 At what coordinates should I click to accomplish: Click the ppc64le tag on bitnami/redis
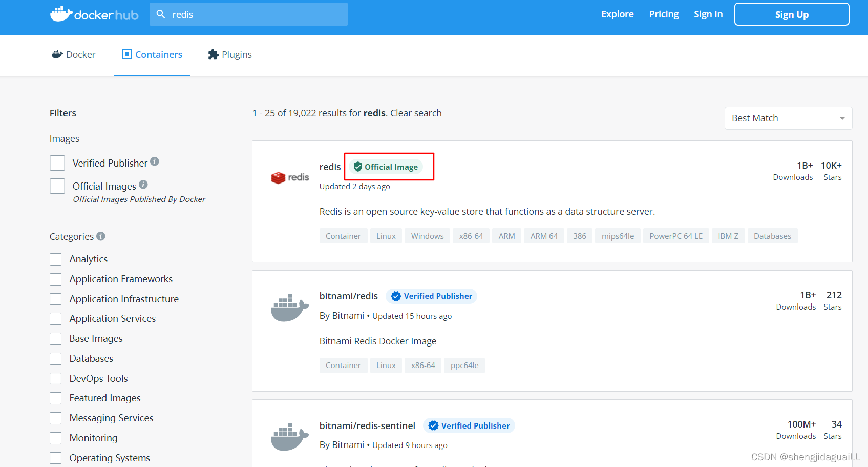click(464, 365)
